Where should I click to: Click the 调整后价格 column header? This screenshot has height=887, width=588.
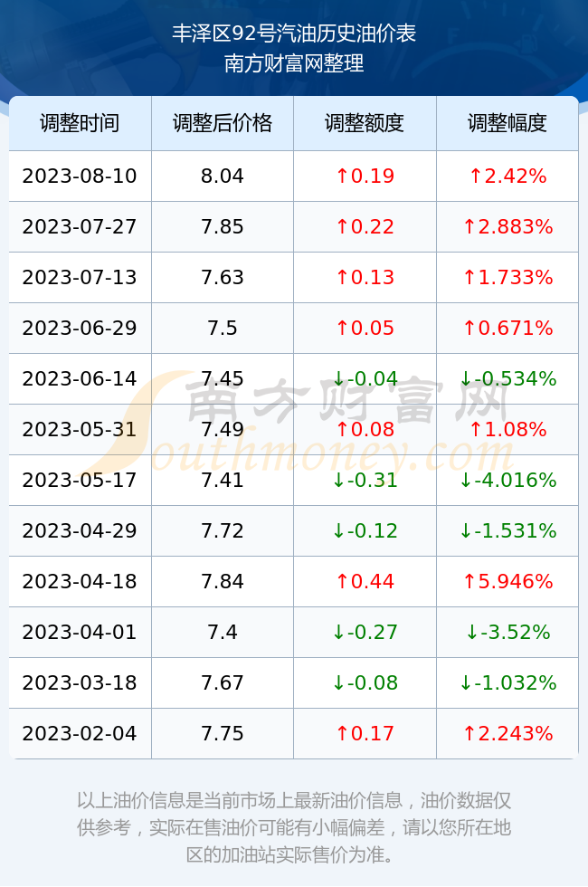pos(223,123)
